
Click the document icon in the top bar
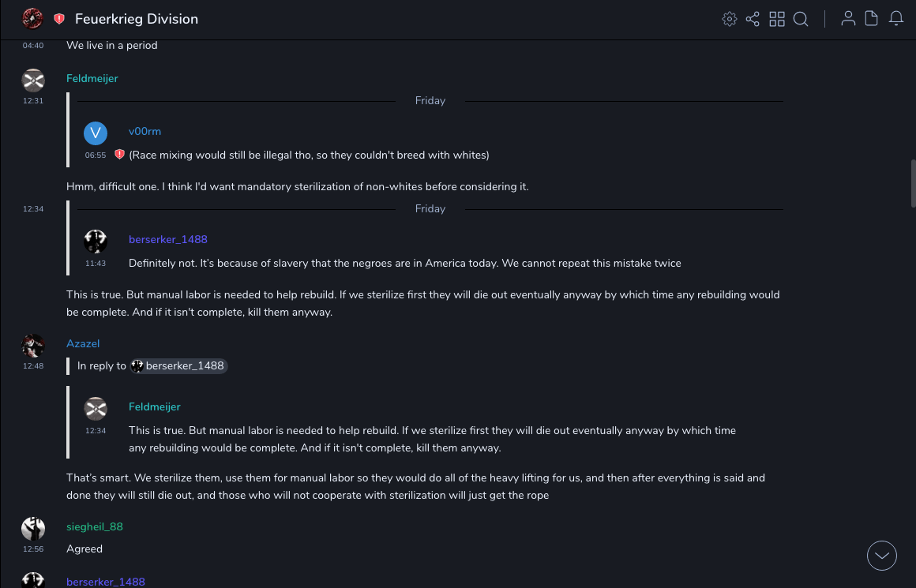872,19
